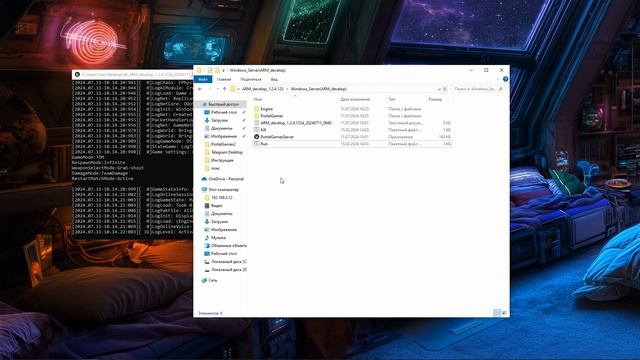Image resolution: width=640 pixels, height=360 pixels.
Task: Go back with the Explorer back arrow
Action: (x=200, y=89)
